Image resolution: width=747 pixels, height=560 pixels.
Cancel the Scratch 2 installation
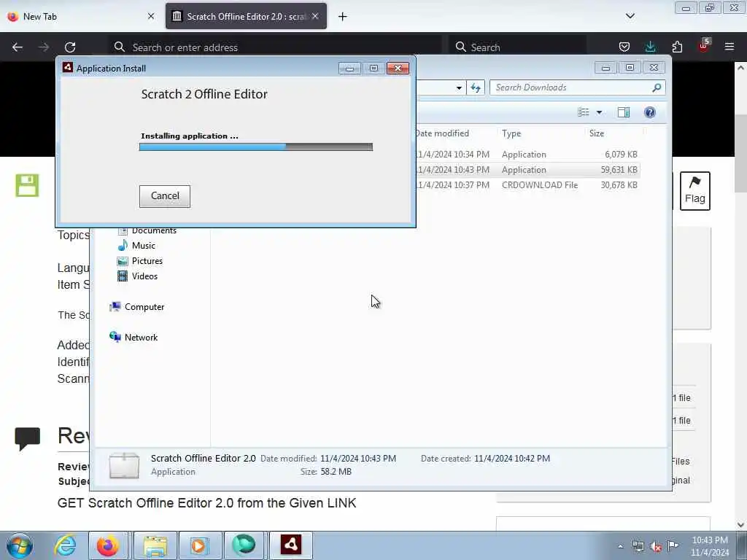point(164,196)
